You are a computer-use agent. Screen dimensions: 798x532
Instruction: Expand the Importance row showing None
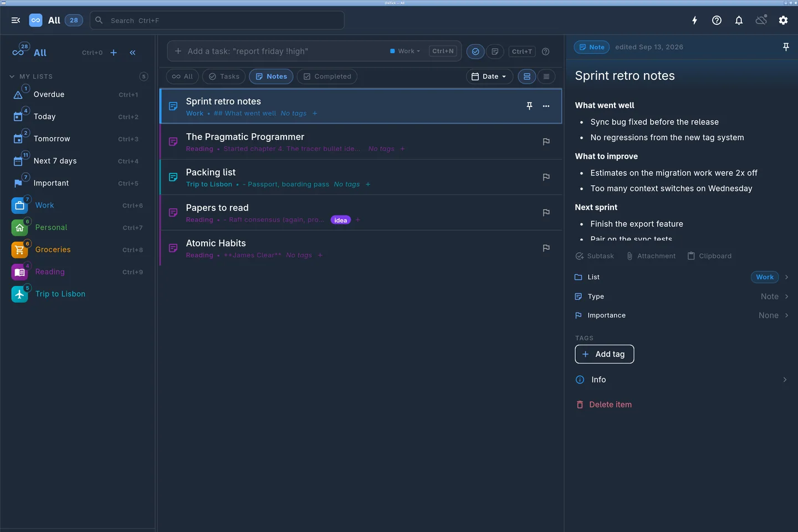click(681, 315)
